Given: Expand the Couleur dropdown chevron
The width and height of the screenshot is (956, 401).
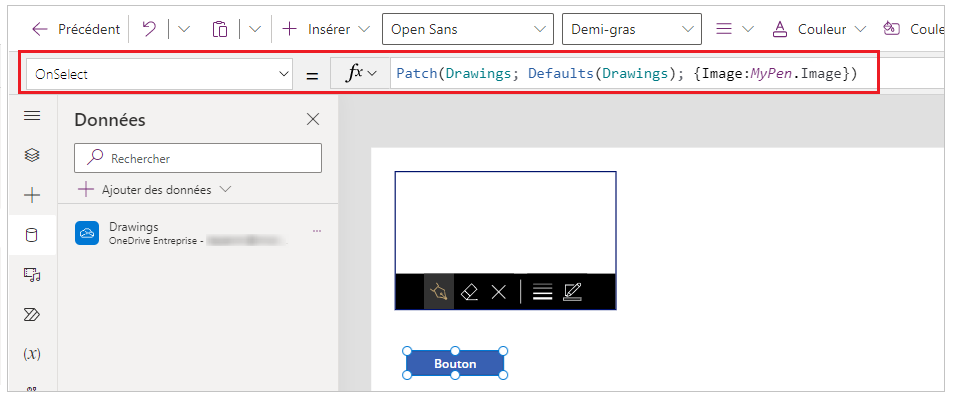Looking at the screenshot, I should 860,29.
